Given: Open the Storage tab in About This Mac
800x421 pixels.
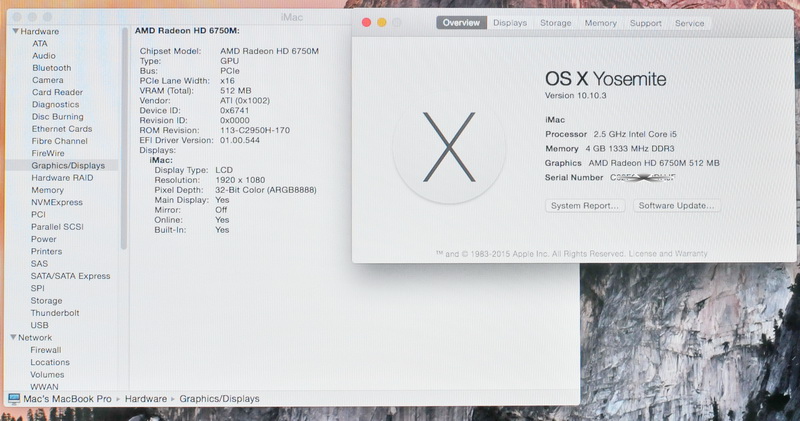Looking at the screenshot, I should (x=556, y=23).
